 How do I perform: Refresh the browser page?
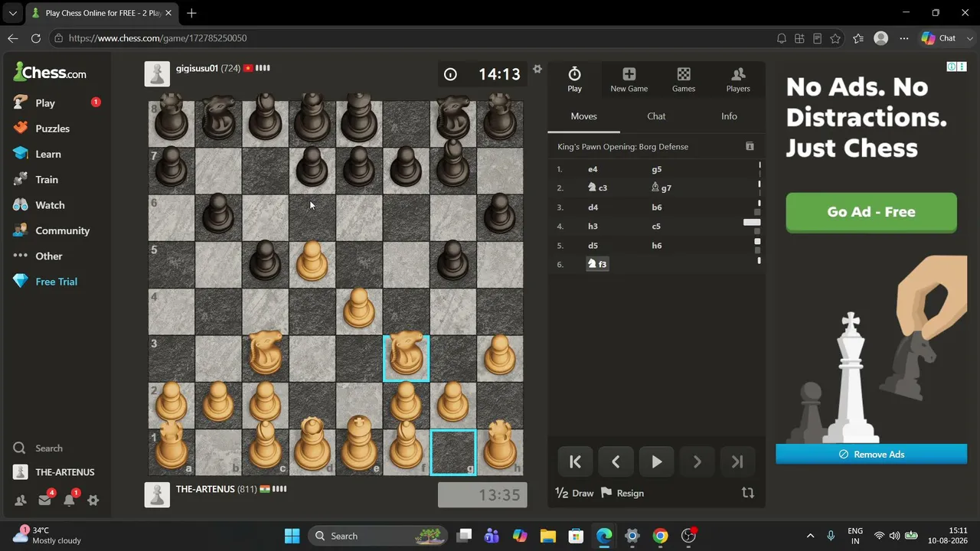coord(35,38)
